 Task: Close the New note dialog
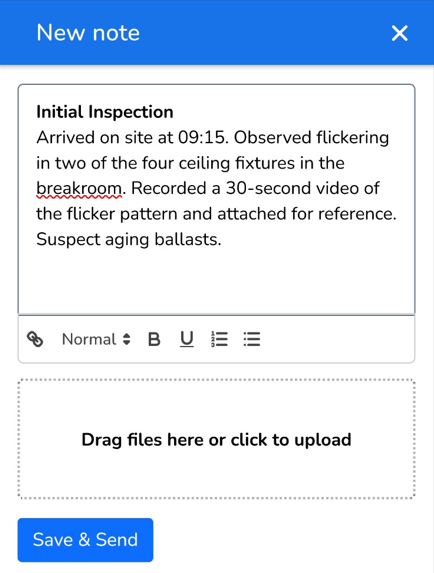[x=399, y=33]
